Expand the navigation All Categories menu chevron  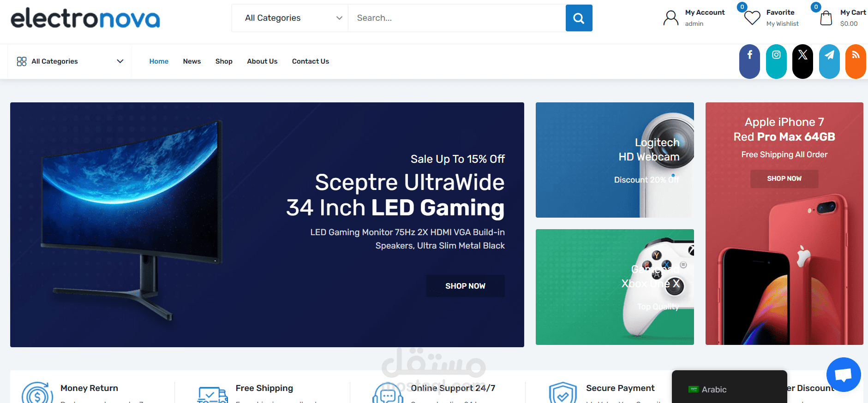click(x=120, y=61)
